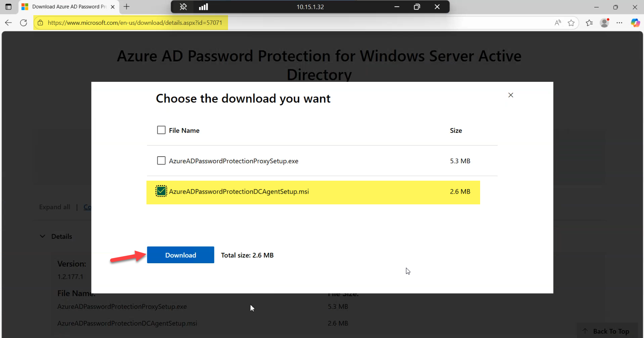
Task: Click the remote session pin icon
Action: tap(183, 7)
